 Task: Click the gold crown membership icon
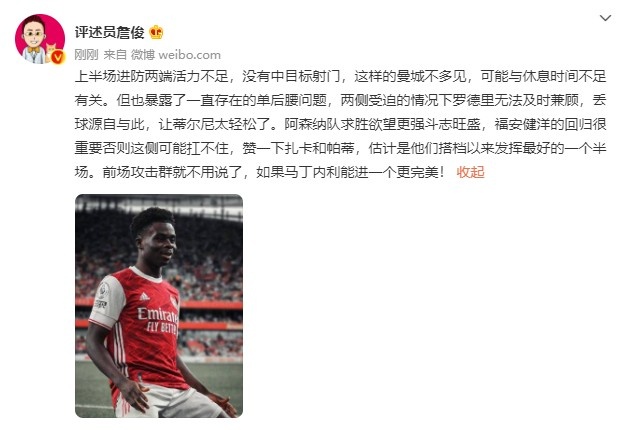point(156,32)
